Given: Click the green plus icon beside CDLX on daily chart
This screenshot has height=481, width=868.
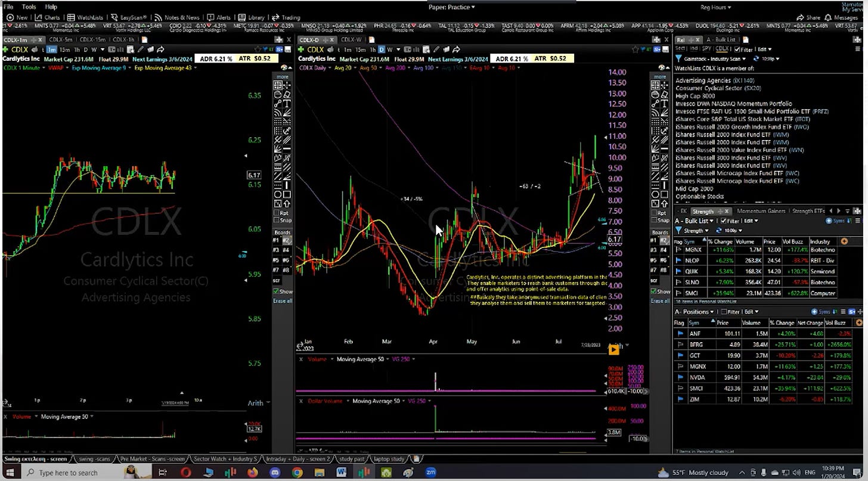Looking at the screenshot, I should tap(301, 49).
